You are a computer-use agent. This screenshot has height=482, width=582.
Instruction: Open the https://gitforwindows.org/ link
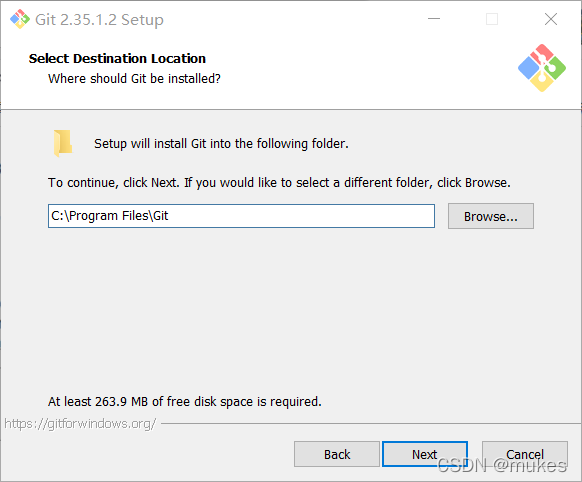(80, 423)
